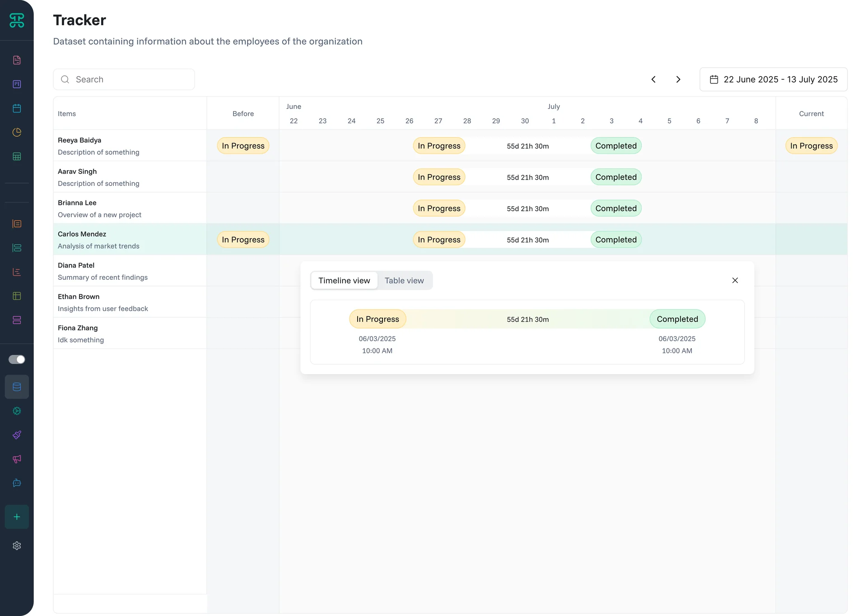Open the settings gear at sidebar bottom
This screenshot has width=867, height=616.
pyautogui.click(x=17, y=546)
